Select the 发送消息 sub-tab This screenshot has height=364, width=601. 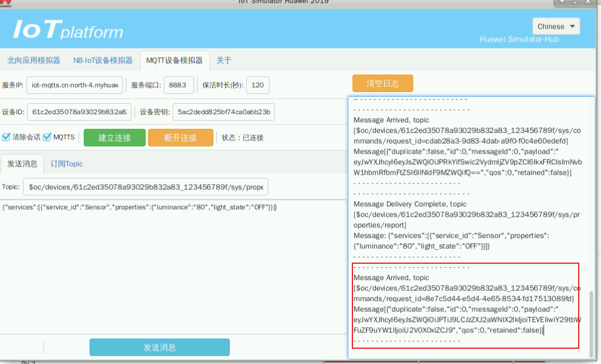(x=22, y=164)
